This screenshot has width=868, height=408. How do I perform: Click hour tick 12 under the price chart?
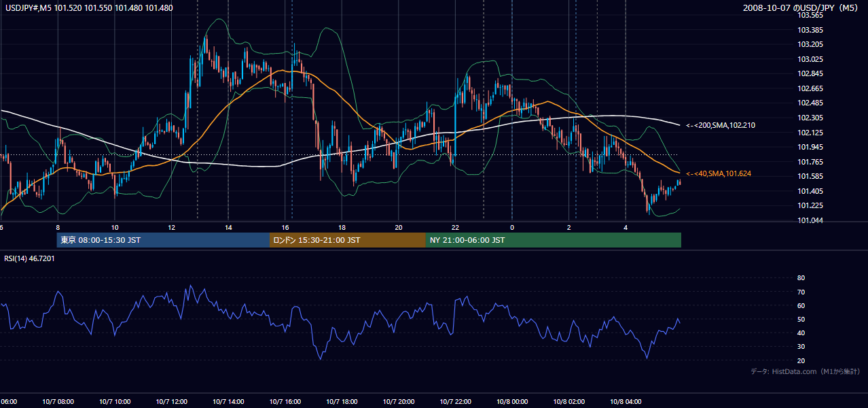(171, 227)
